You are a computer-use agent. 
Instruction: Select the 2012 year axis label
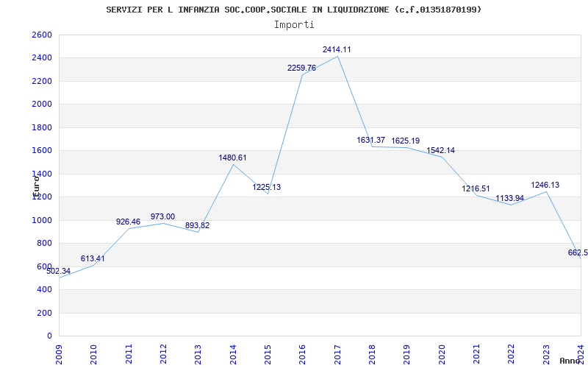coord(163,354)
